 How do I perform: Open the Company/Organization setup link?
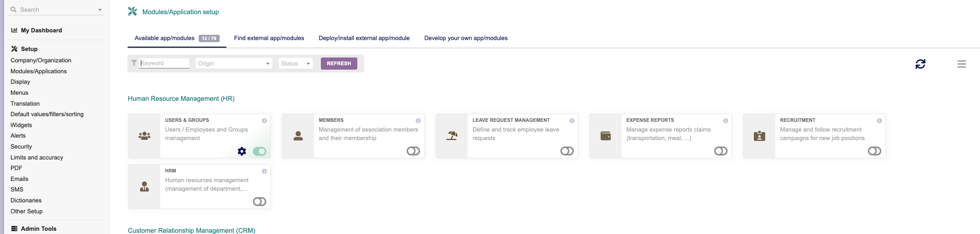41,60
